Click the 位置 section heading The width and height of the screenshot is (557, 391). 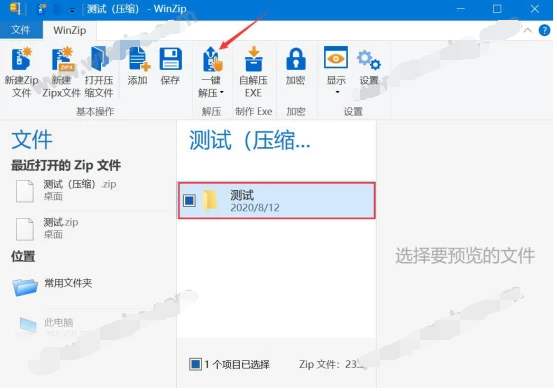point(23,256)
